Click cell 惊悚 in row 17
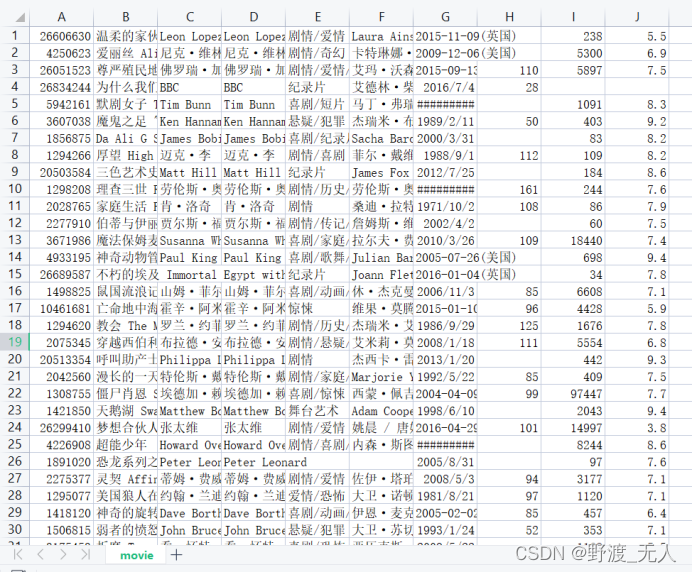Image resolution: width=692 pixels, height=573 pixels. click(x=317, y=309)
